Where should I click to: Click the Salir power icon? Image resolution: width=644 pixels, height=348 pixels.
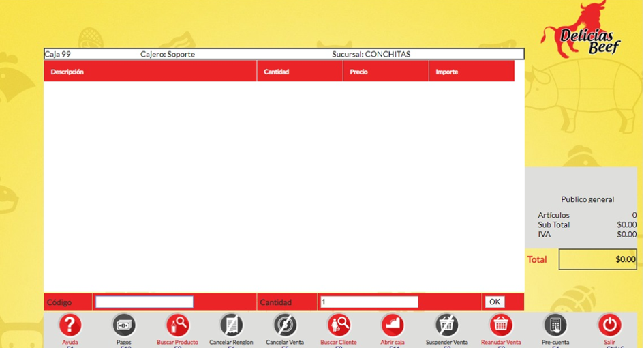click(609, 325)
